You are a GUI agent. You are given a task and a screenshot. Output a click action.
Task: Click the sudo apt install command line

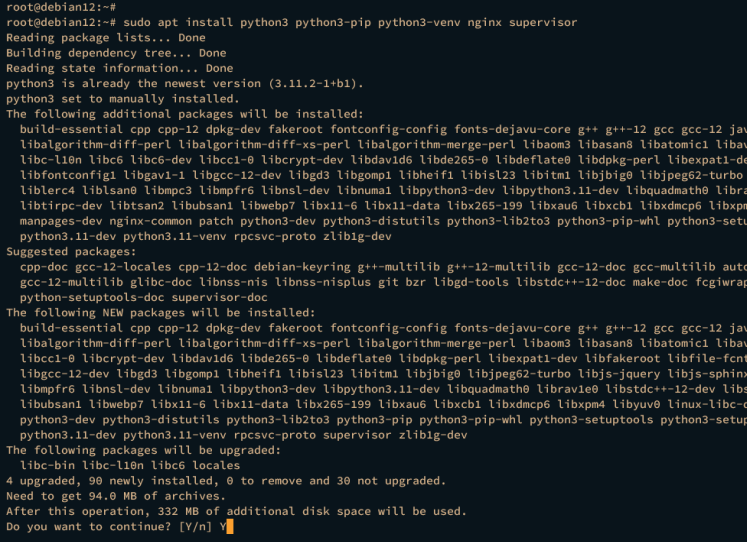point(292,22)
